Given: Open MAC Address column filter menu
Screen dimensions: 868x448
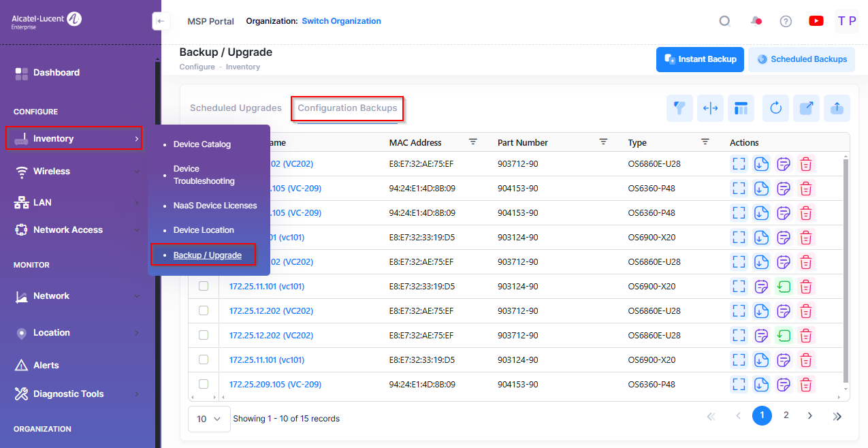Looking at the screenshot, I should [x=472, y=142].
